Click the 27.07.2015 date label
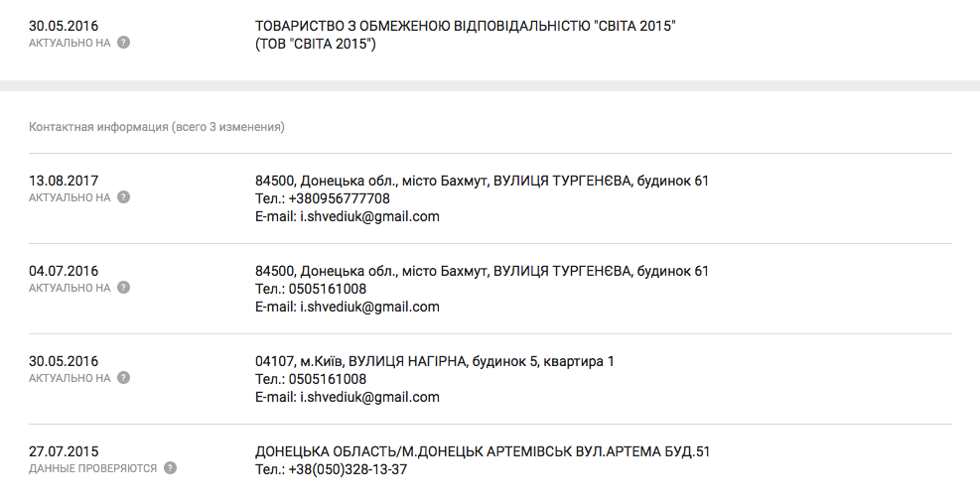 click(64, 451)
